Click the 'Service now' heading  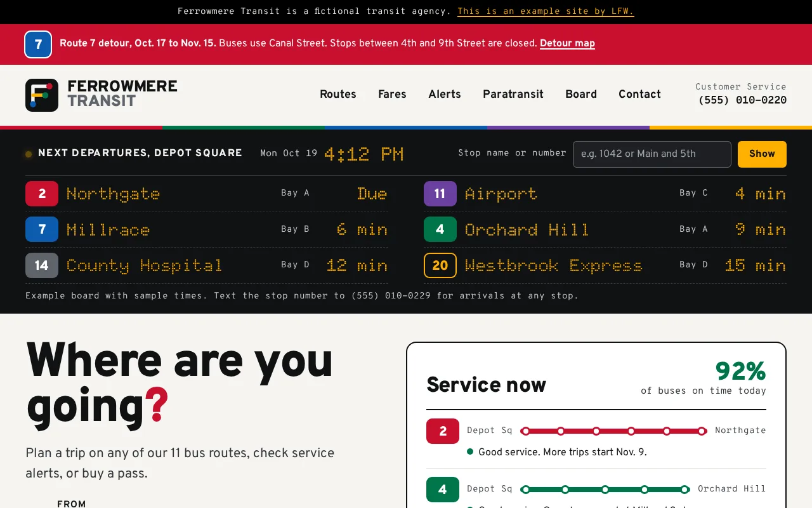pos(486,385)
